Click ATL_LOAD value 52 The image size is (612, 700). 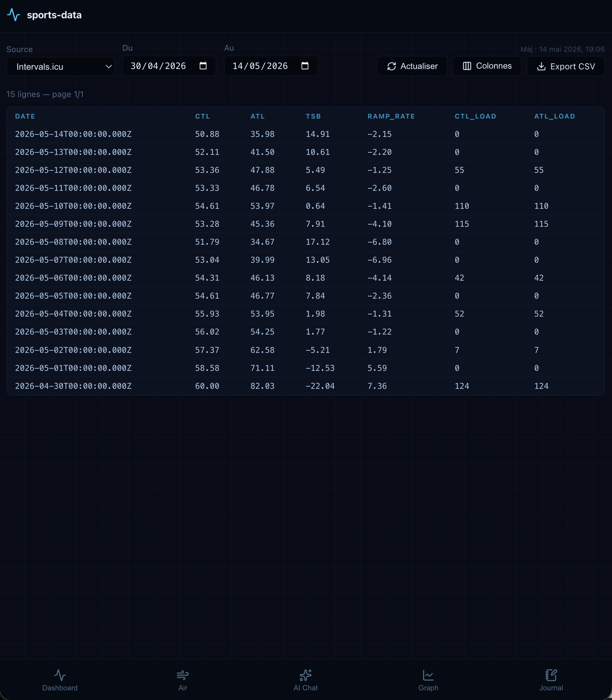(x=539, y=314)
